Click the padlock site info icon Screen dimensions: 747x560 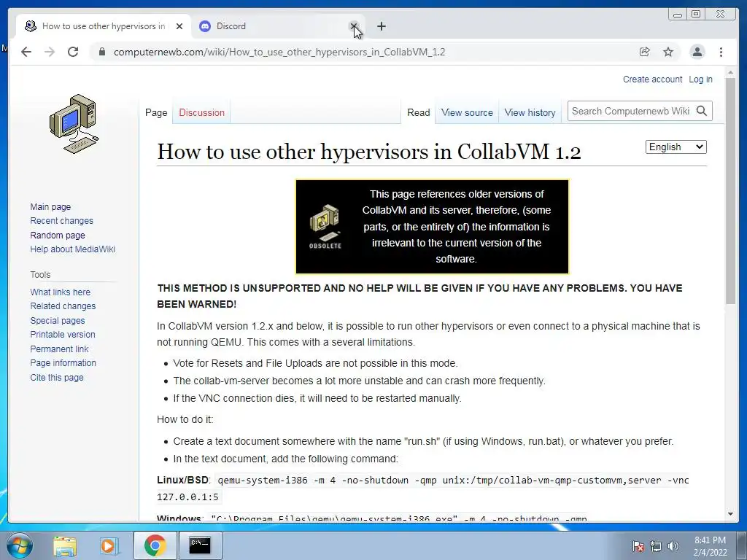coord(101,52)
